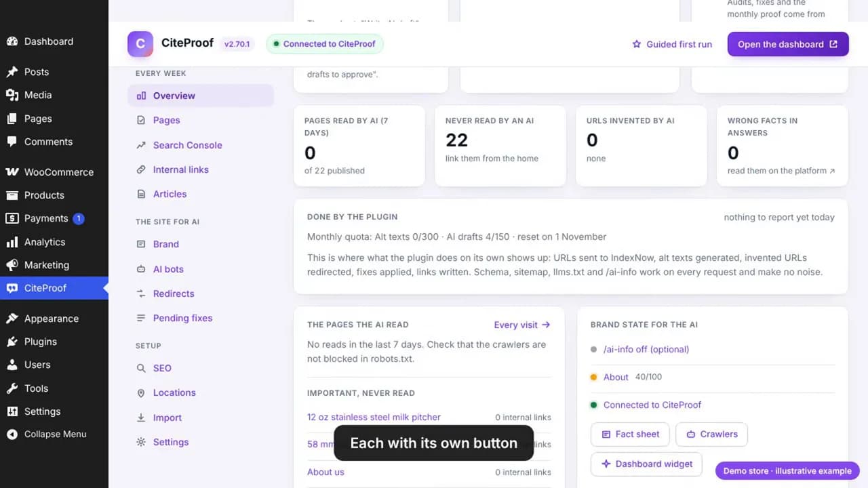The image size is (868, 488).
Task: Click the Monthly quota line text
Action: pyautogui.click(x=456, y=237)
